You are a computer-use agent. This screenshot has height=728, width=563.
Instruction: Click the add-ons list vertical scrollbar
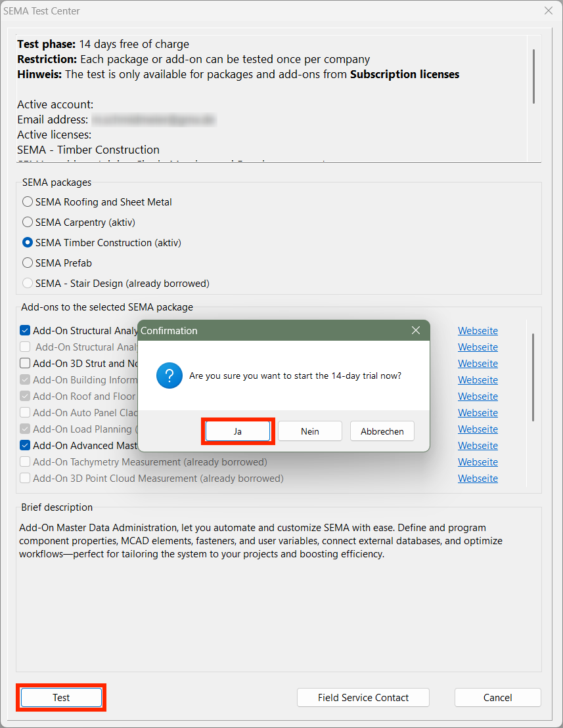click(533, 377)
